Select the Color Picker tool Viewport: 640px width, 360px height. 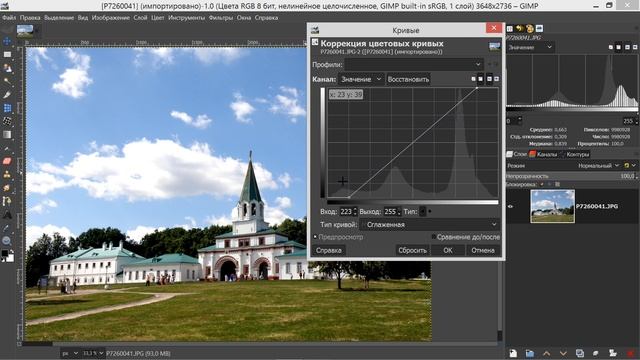coord(7,228)
